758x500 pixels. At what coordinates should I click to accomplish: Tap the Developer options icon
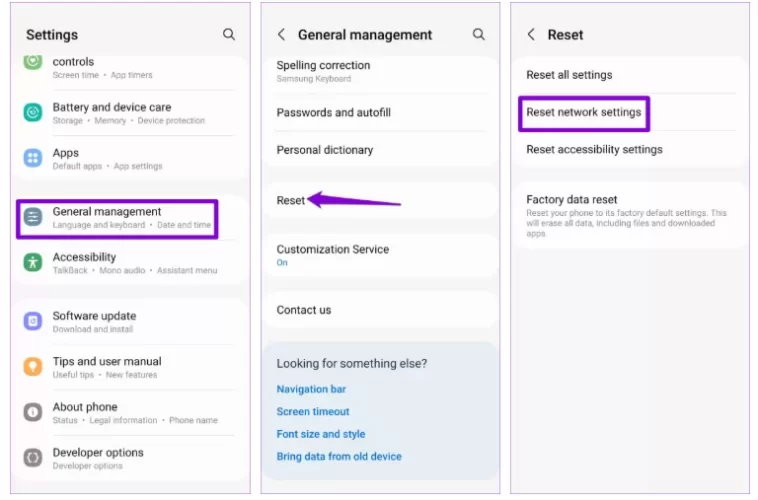[x=33, y=457]
